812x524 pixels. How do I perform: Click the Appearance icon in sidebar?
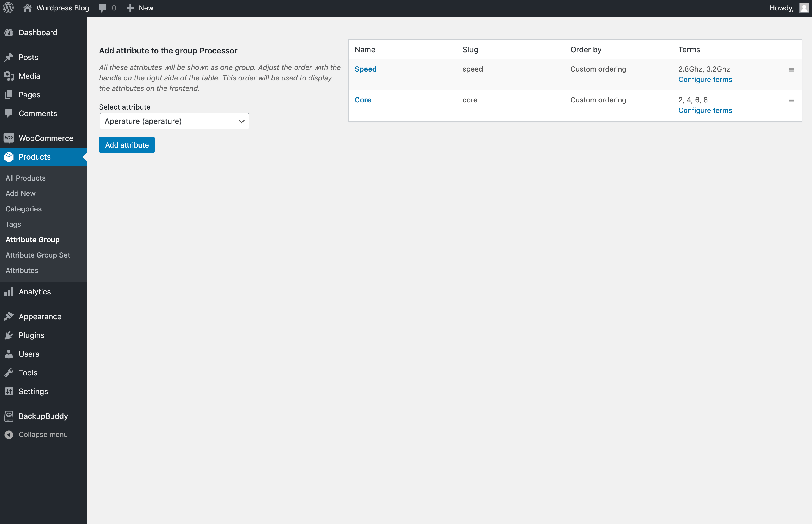point(9,316)
